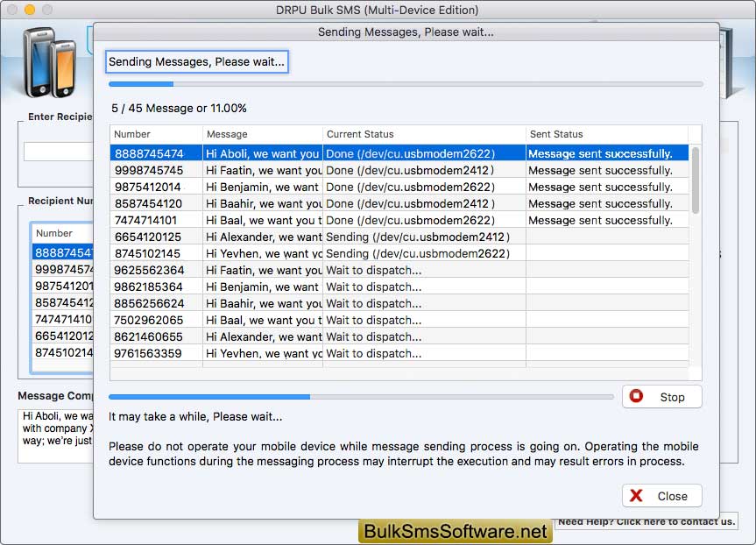Click the red stop icon
Screen dimensions: 756x545
pyautogui.click(x=636, y=396)
